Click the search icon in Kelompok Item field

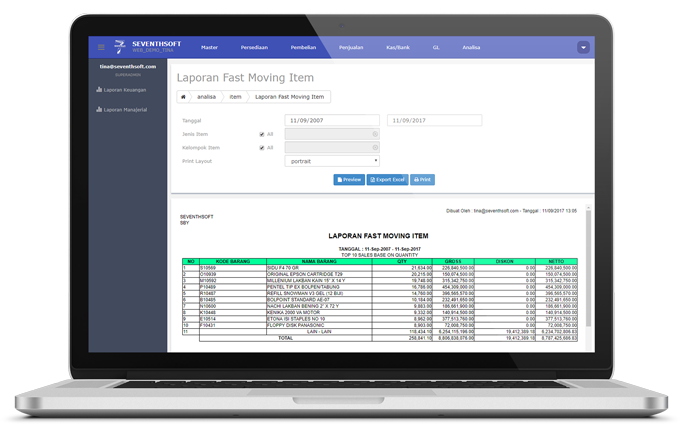375,147
